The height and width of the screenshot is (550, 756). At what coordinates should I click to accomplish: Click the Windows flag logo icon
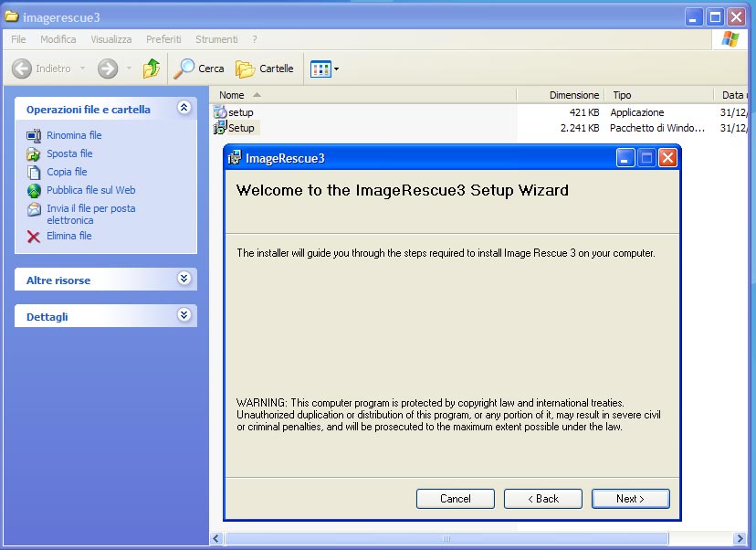730,39
